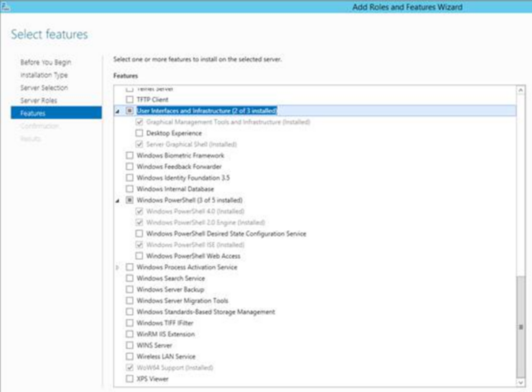Check Windows Process Activation Service
532x392 pixels.
pyautogui.click(x=130, y=267)
